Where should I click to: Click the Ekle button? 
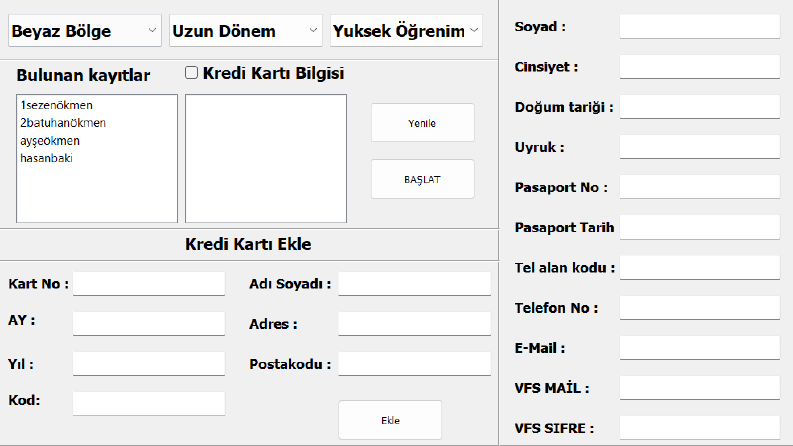[390, 420]
